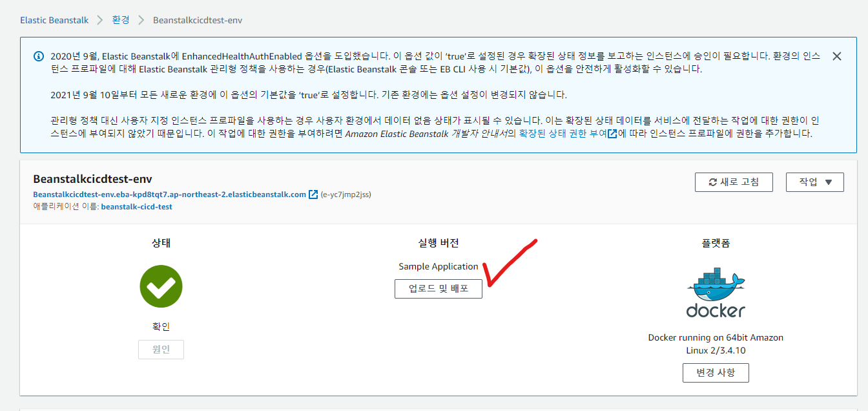This screenshot has width=868, height=411.
Task: Go to the 환경 breadcrumb link
Action: [121, 20]
